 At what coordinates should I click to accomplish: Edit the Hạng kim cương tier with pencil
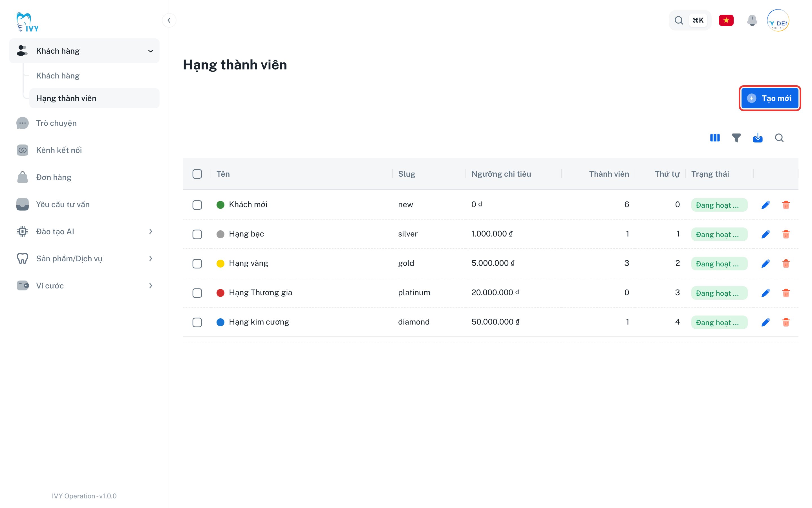pyautogui.click(x=765, y=322)
